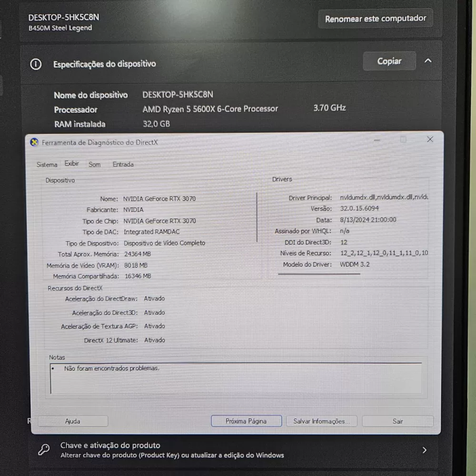Close the DirectX diagnostic window
476x476 pixels.
tap(430, 139)
